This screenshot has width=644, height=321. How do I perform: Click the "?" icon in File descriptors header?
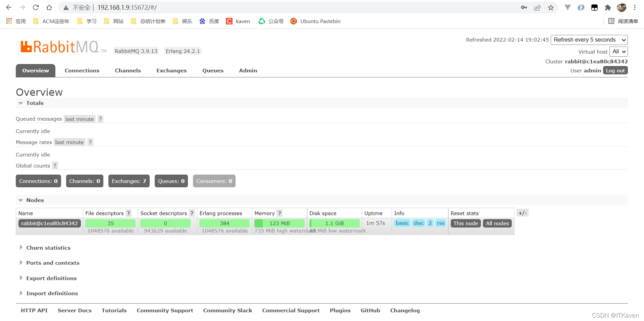tap(128, 213)
